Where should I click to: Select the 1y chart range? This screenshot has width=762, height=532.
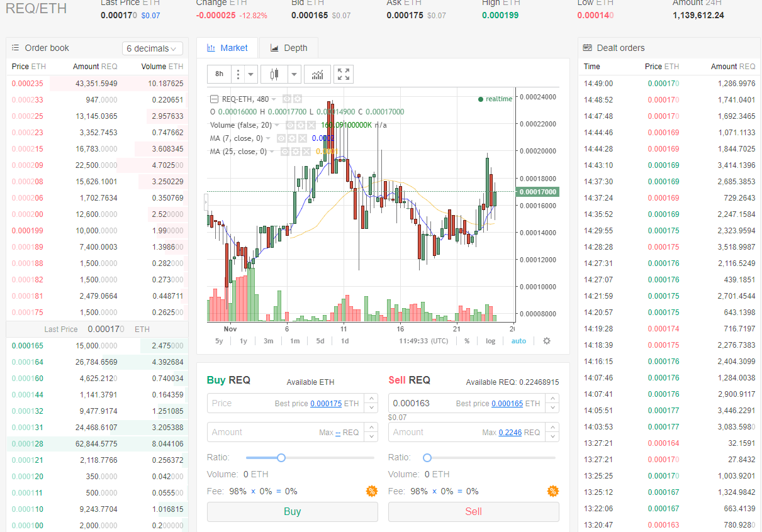point(243,341)
